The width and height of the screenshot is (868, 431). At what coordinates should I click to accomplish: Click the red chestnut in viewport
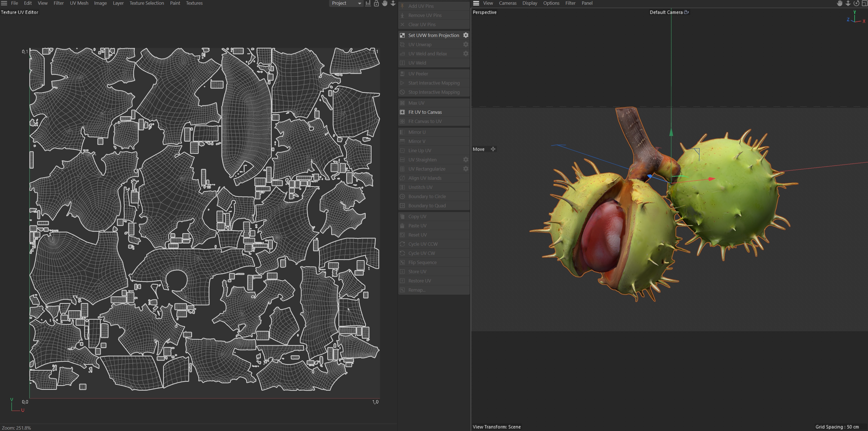point(601,236)
